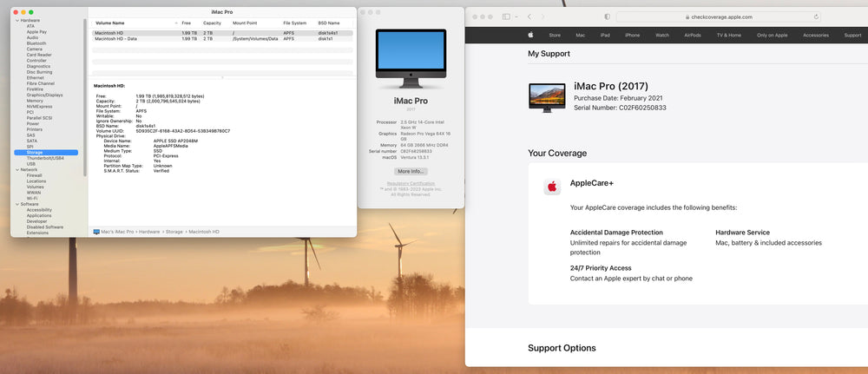Image resolution: width=868 pixels, height=374 pixels.
Task: Select Graphics/Displays in the sidebar
Action: pyautogui.click(x=45, y=95)
